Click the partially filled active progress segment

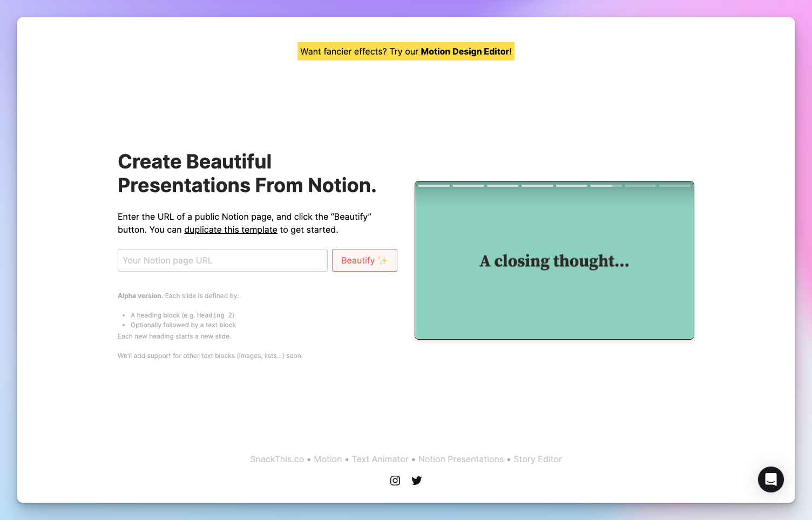pyautogui.click(x=605, y=185)
